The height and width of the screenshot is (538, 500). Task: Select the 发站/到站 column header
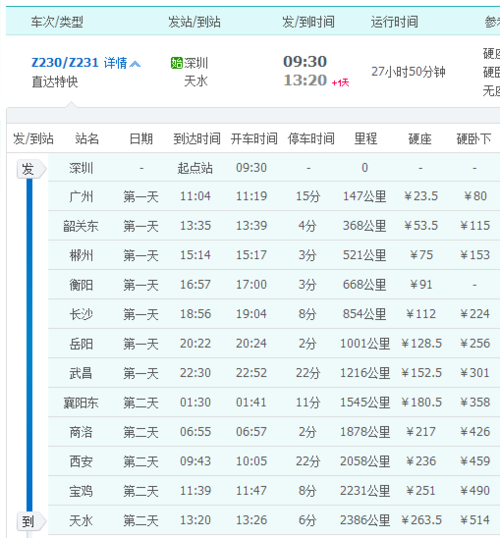click(x=194, y=22)
